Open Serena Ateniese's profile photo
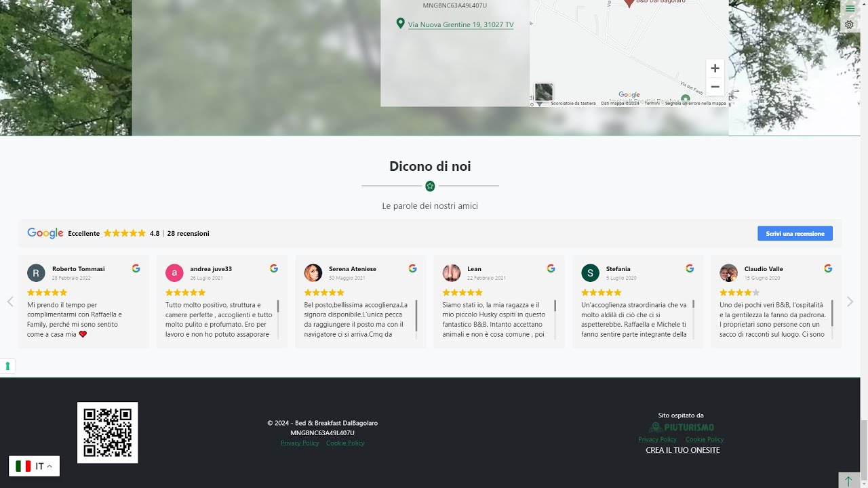Image resolution: width=868 pixels, height=488 pixels. tap(313, 273)
